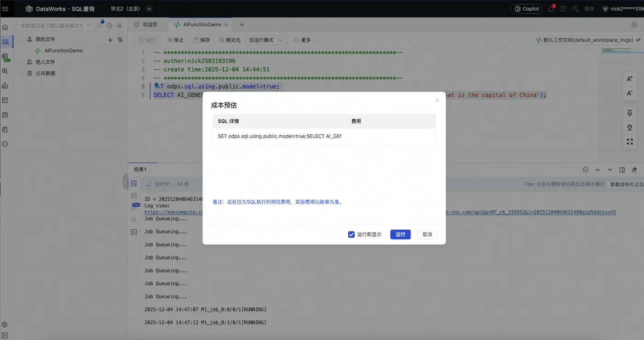Image resolution: width=644 pixels, height=340 pixels.
Task: Open the table result icon in results sidebar
Action: (134, 195)
